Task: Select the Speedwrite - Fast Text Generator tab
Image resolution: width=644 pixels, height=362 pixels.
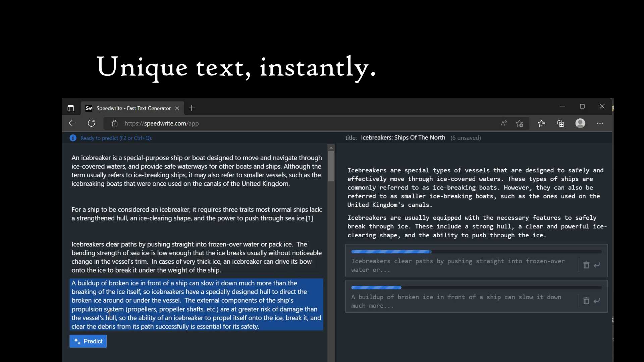Action: coord(133,108)
